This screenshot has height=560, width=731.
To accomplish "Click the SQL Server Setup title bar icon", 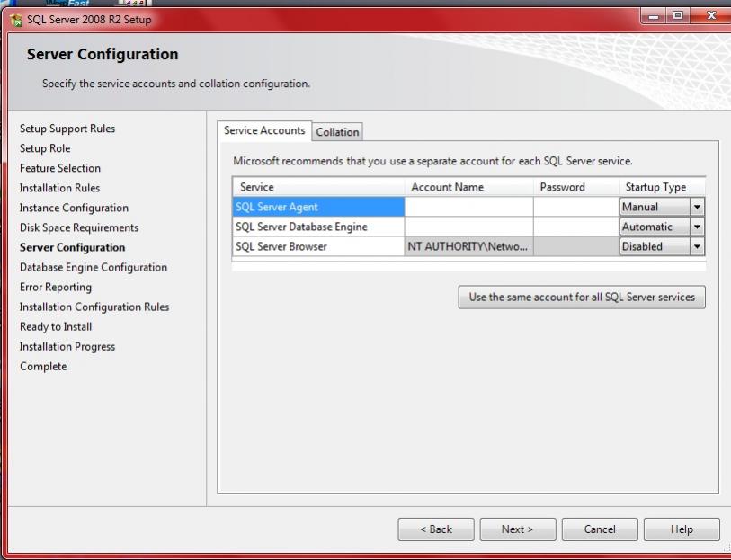I will (x=16, y=20).
